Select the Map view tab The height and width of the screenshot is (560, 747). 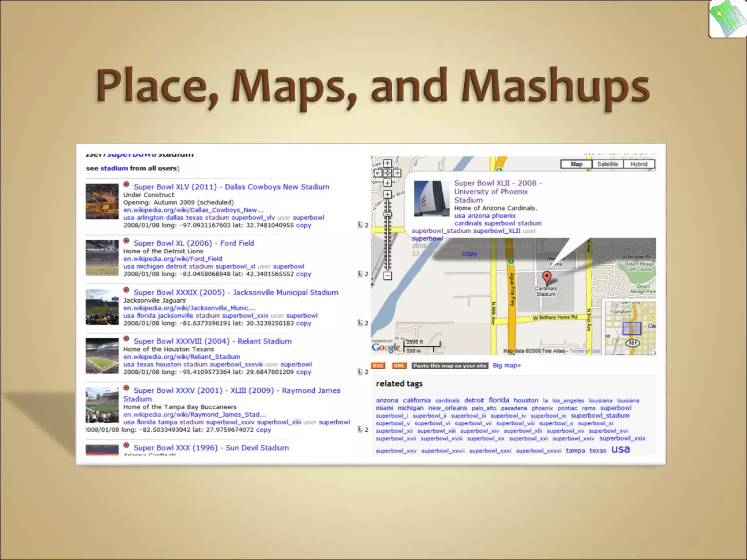[x=576, y=164]
